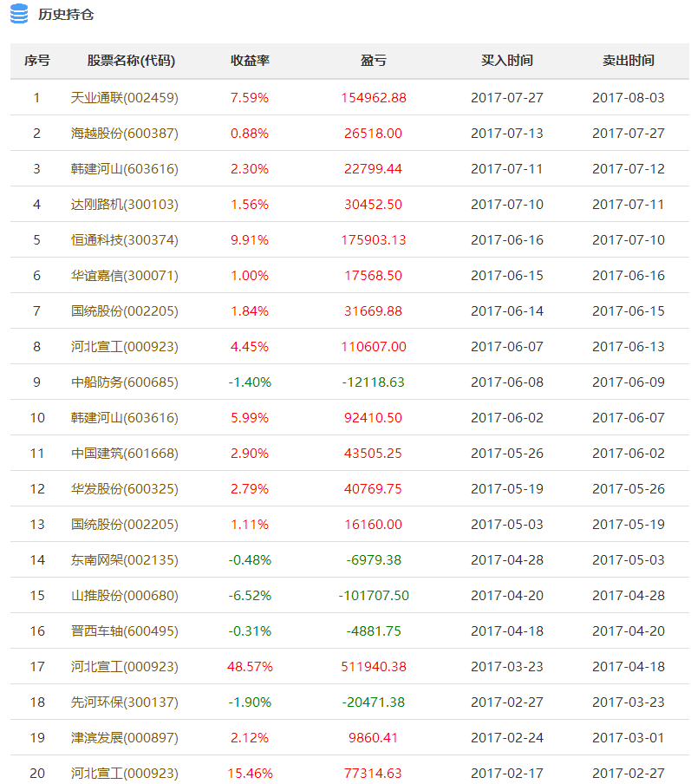Click profit value 22799.44
The height and width of the screenshot is (784, 691).
pos(373,168)
